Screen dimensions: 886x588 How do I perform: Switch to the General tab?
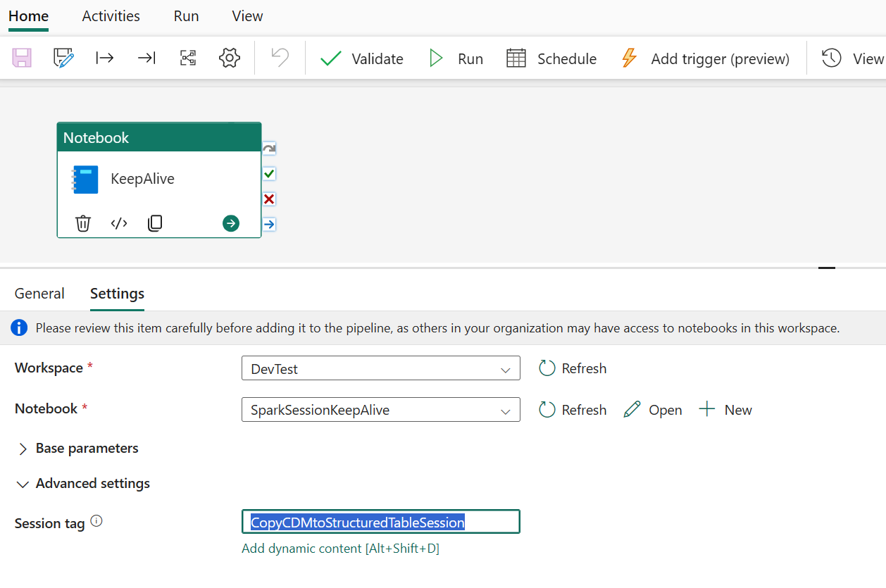(39, 294)
